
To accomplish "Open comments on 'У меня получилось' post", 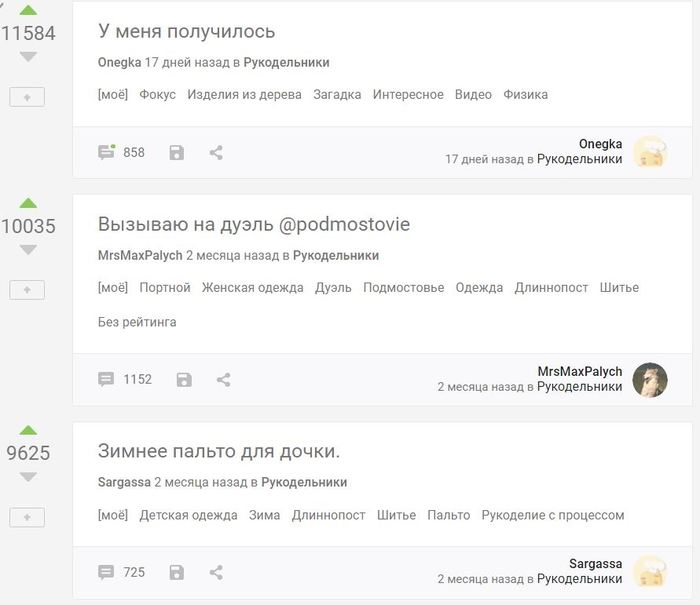I will pyautogui.click(x=106, y=153).
